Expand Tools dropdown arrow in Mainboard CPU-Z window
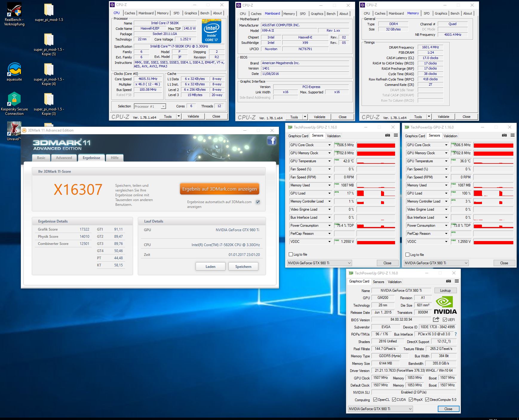The image size is (519, 420). click(305, 117)
